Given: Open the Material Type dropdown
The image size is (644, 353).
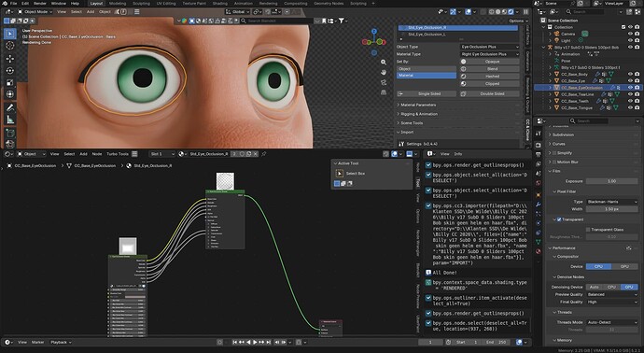Looking at the screenshot, I should 489,54.
